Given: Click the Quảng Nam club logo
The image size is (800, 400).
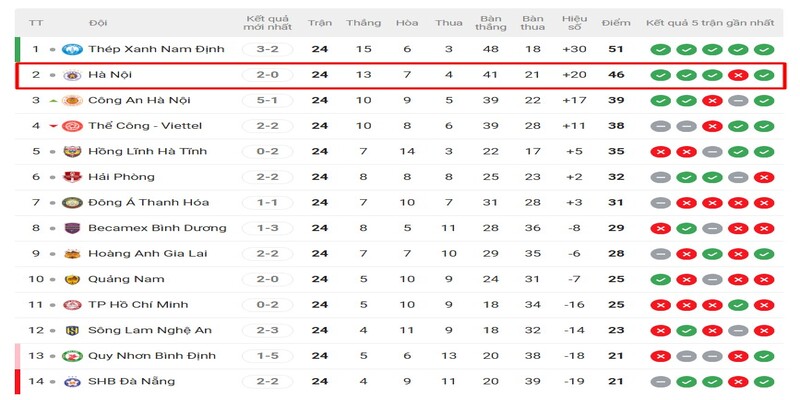Looking at the screenshot, I should (x=72, y=279).
